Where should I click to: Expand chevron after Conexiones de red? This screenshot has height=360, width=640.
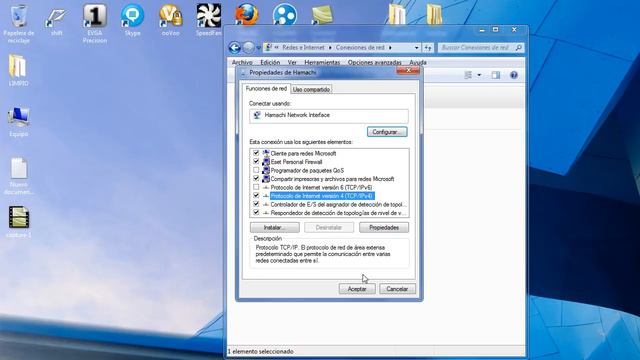point(390,48)
